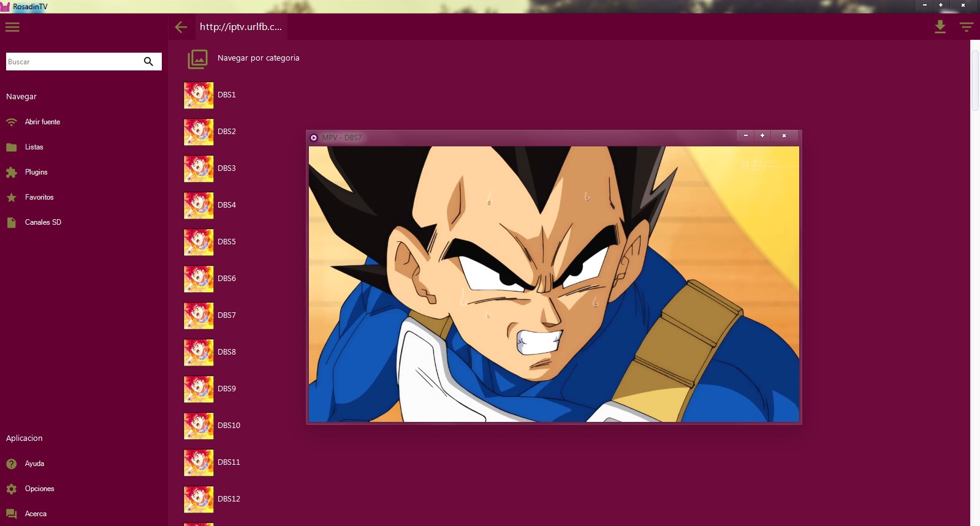Click the RosadinTV app icon
Screen dimensions: 980x526
click(5, 7)
